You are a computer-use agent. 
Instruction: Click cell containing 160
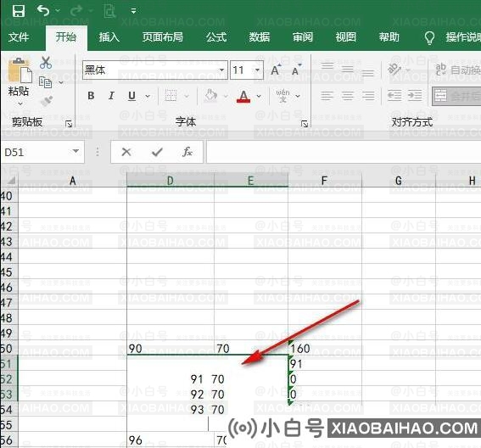(325, 349)
